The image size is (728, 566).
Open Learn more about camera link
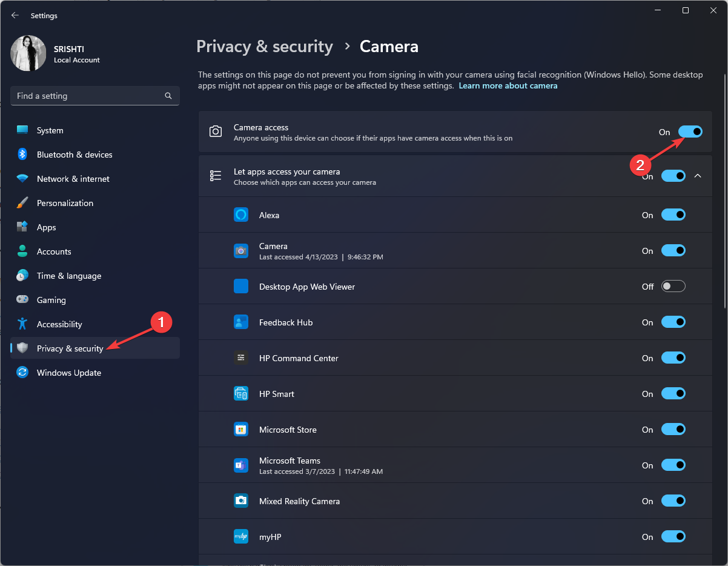pyautogui.click(x=508, y=86)
